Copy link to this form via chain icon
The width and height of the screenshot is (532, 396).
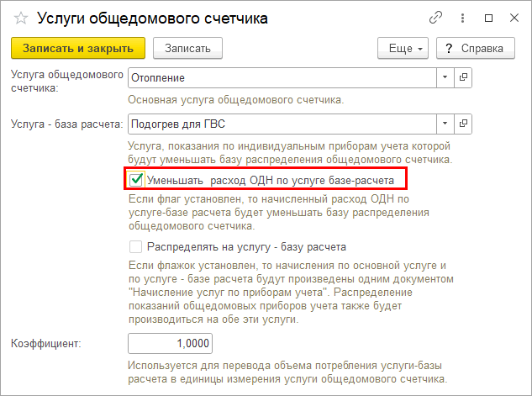click(x=435, y=18)
